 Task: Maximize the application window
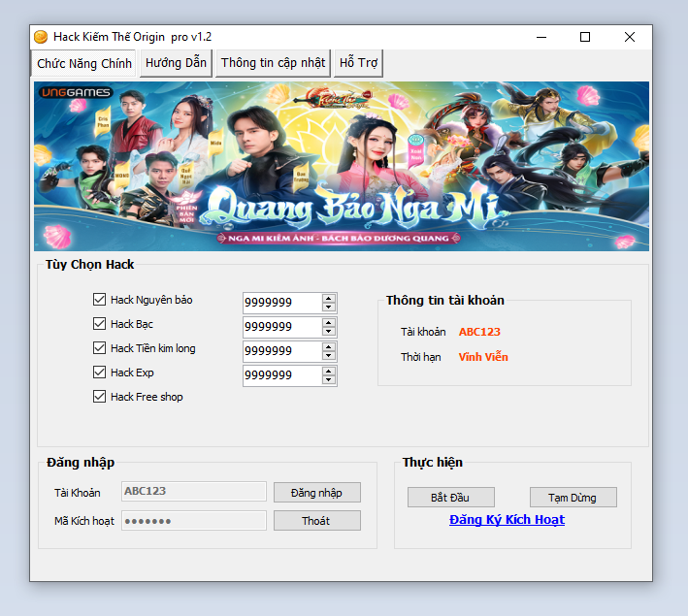[584, 37]
